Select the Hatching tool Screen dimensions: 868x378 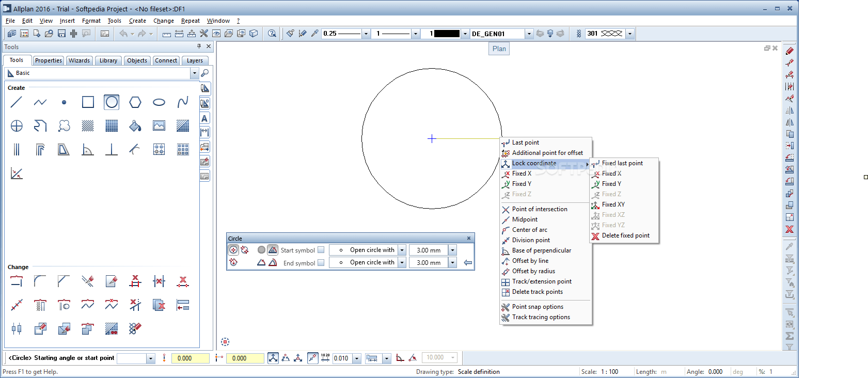point(88,126)
